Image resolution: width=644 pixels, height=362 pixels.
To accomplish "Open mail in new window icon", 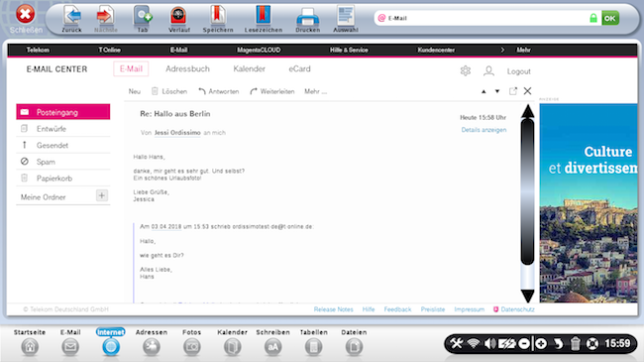I will click(513, 91).
